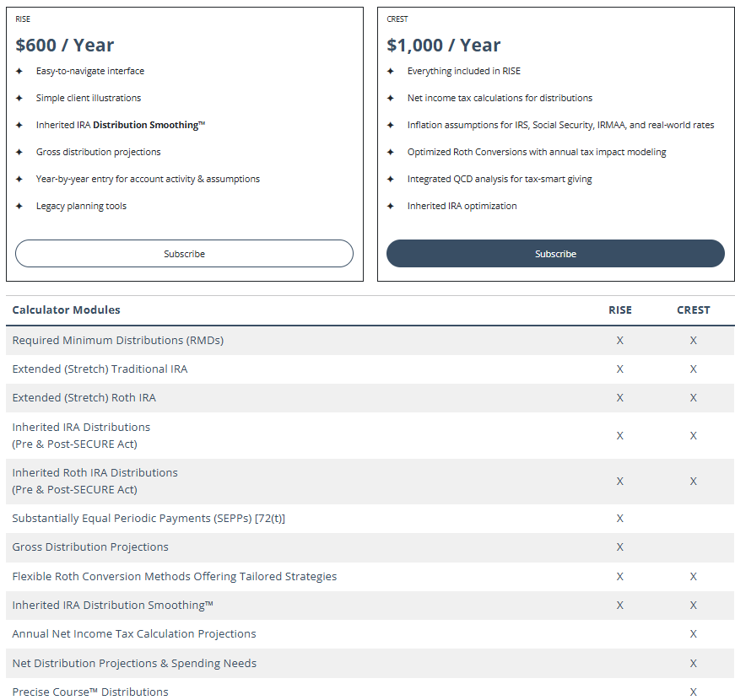Click the RISE X for SEPPs 72(t) row
The image size is (735, 700).
(x=619, y=518)
